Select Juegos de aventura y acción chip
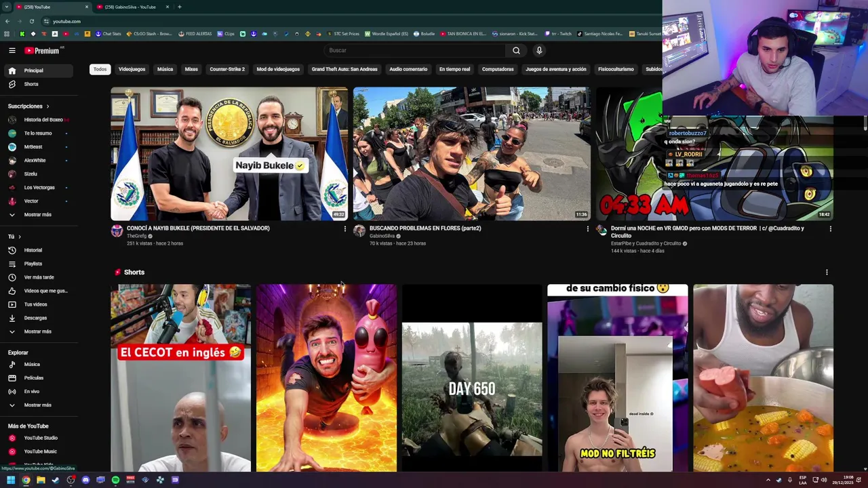Image resolution: width=868 pixels, height=488 pixels. [x=555, y=69]
